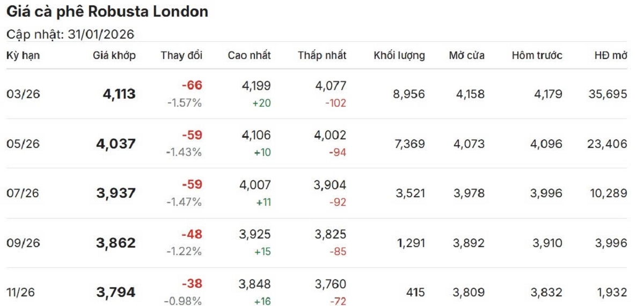
Task: Select the 09/26 contract term
Action: click(23, 243)
